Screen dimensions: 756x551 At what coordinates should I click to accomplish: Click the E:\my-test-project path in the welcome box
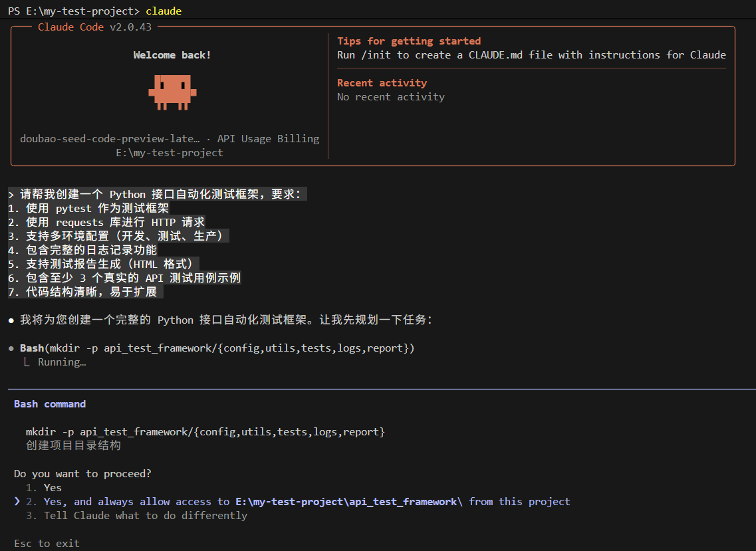pyautogui.click(x=170, y=153)
